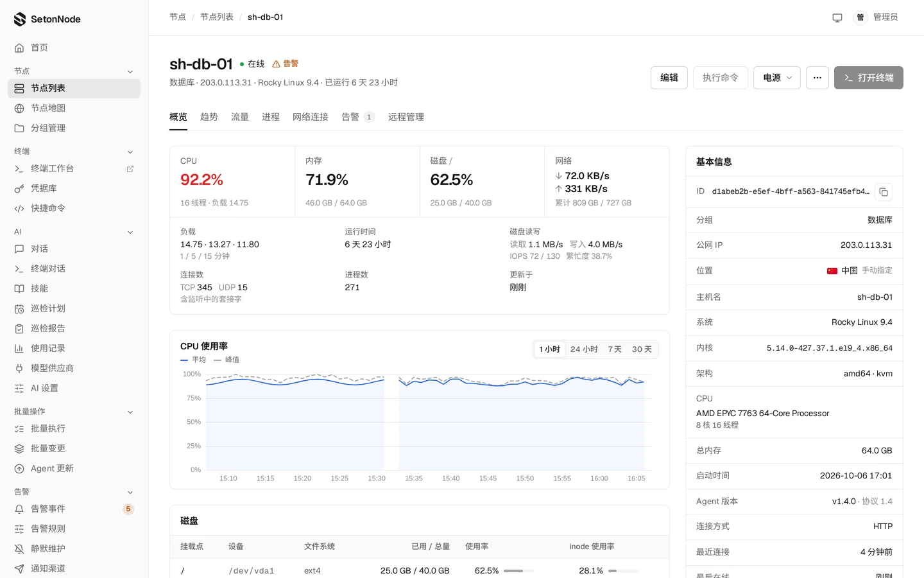This screenshot has height=578, width=924.
Task: Open external link icon beside 终端工作台
Action: coord(130,169)
